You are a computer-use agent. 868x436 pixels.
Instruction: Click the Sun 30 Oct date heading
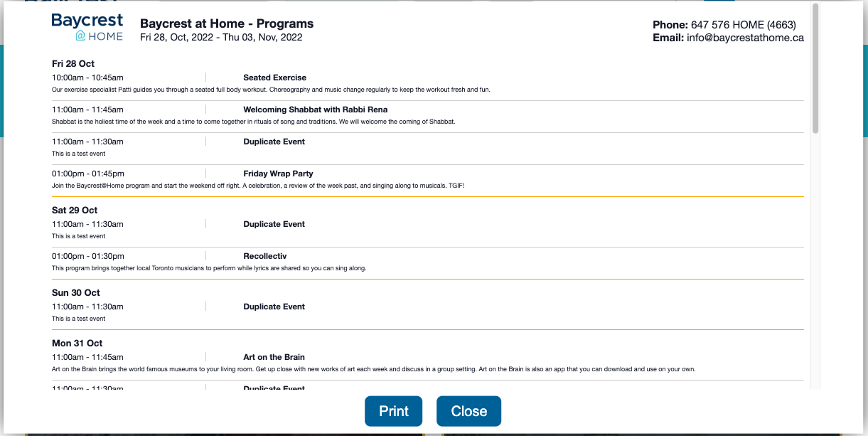76,293
